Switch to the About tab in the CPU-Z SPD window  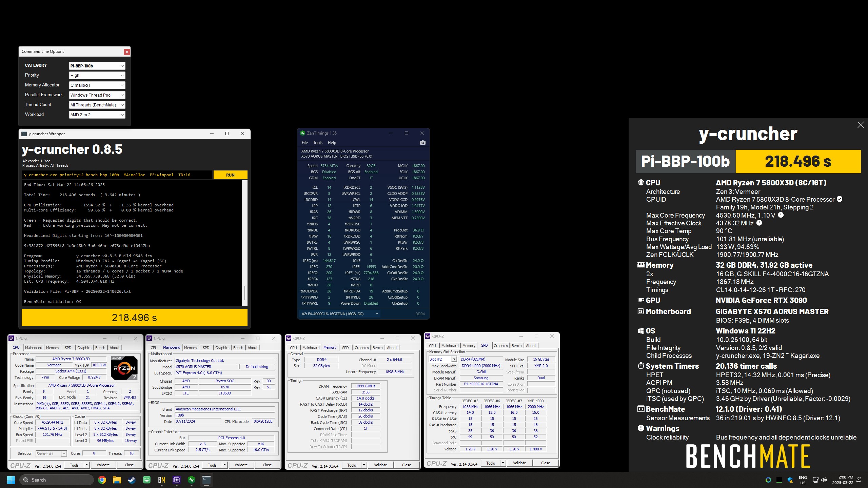coord(531,346)
